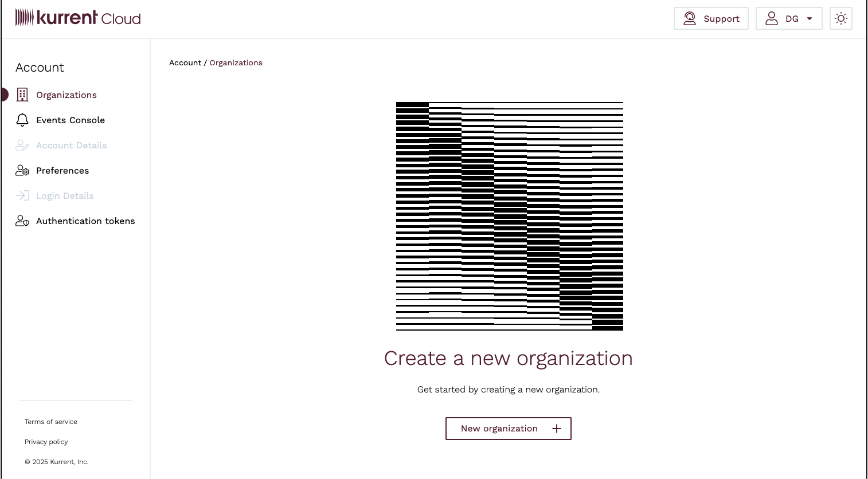Click Account in the breadcrumb trail

point(185,62)
